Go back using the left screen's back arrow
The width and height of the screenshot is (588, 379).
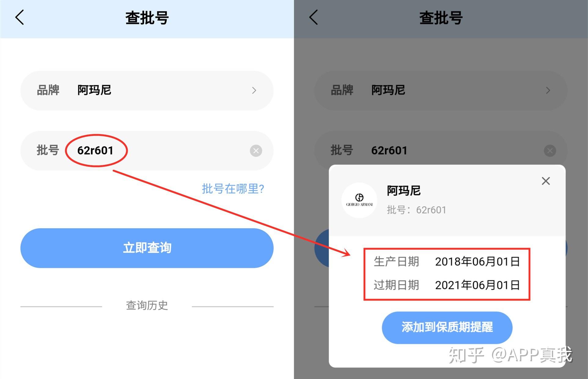(x=20, y=17)
